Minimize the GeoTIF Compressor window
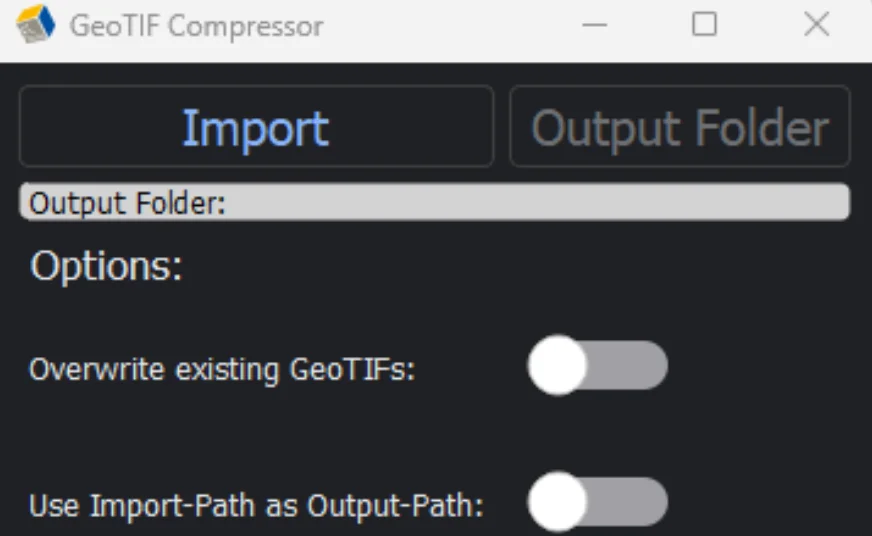872x536 pixels. point(595,25)
